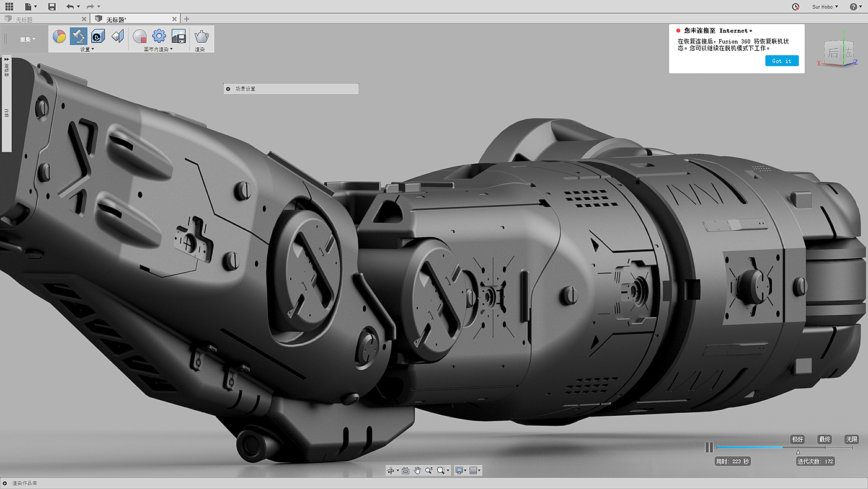Open Scene Settings lamp tool
The image size is (868, 489).
click(78, 36)
